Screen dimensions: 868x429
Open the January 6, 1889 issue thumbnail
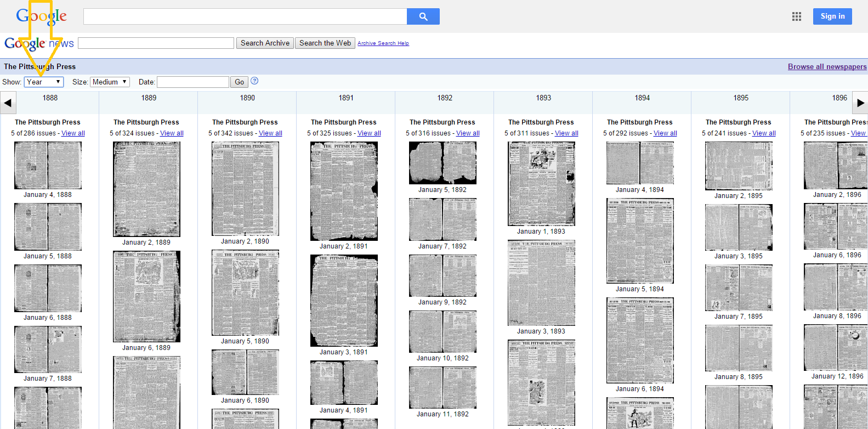146,296
